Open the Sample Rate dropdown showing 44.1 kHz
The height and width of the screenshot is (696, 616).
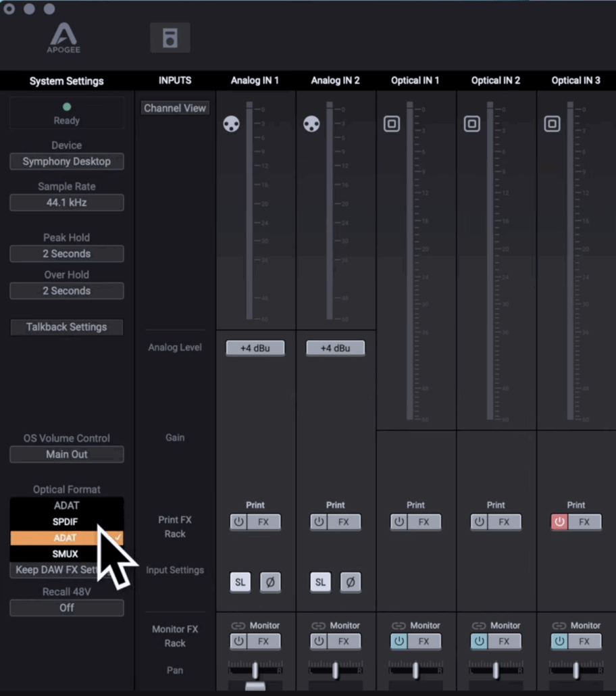(67, 203)
